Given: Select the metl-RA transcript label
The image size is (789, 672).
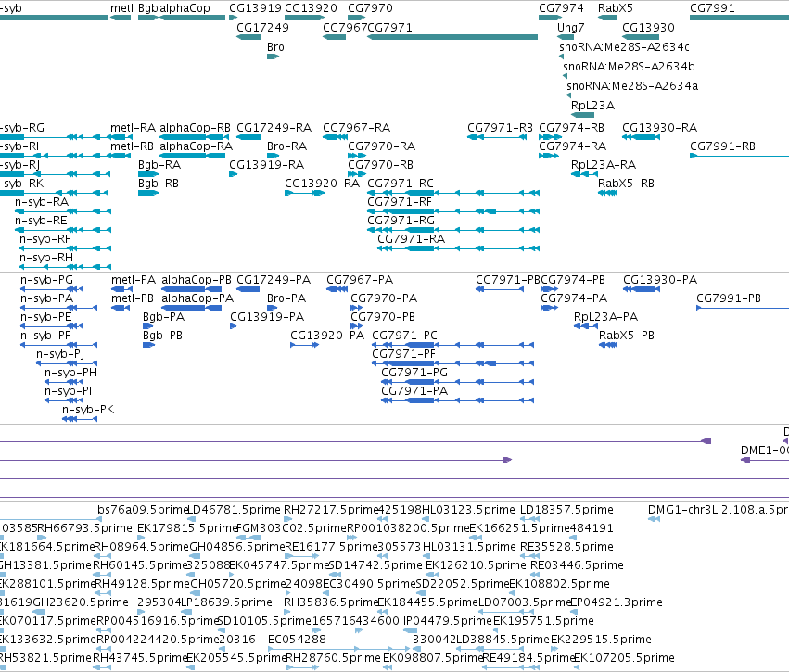Looking at the screenshot, I should [133, 128].
